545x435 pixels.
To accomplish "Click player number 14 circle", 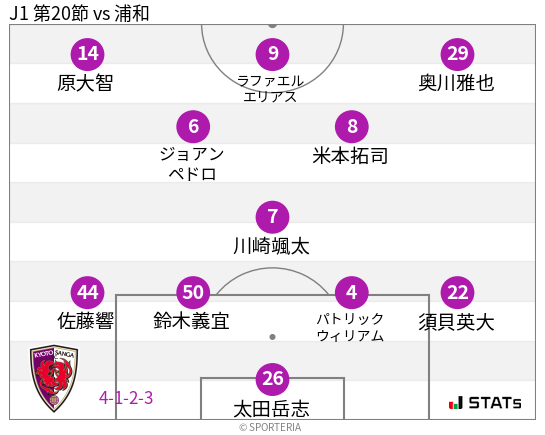I will point(88,54).
